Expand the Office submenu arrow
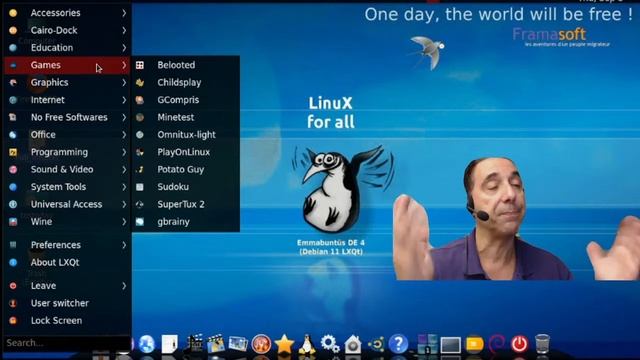Viewport: 640px width, 360px height. pyautogui.click(x=124, y=135)
